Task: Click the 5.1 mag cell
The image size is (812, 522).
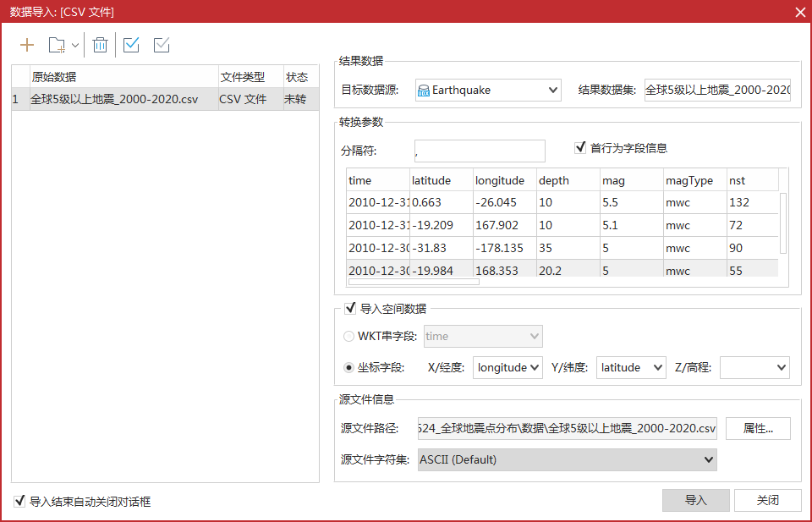Action: click(x=632, y=225)
